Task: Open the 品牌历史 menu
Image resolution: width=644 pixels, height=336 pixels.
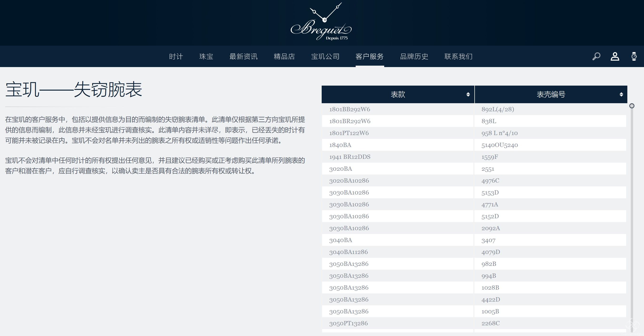Action: tap(414, 56)
